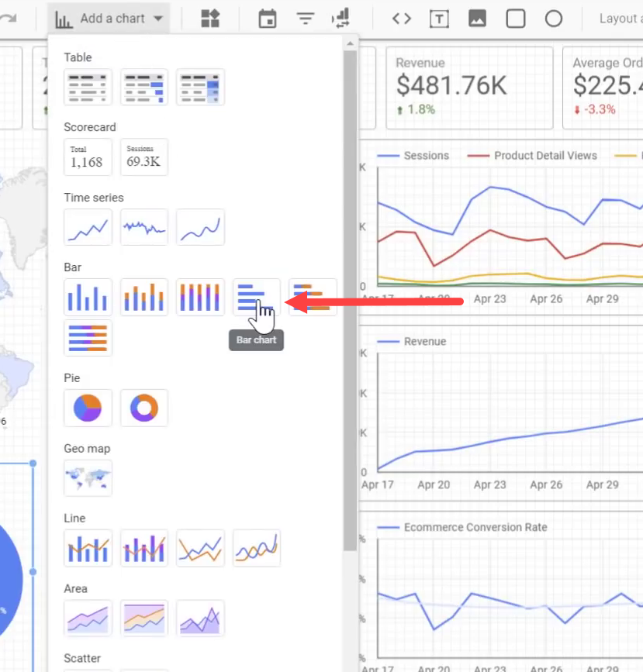Screen dimensions: 643x672
Task: Select the Sessions 69.3K compact scorecard
Action: pos(144,157)
